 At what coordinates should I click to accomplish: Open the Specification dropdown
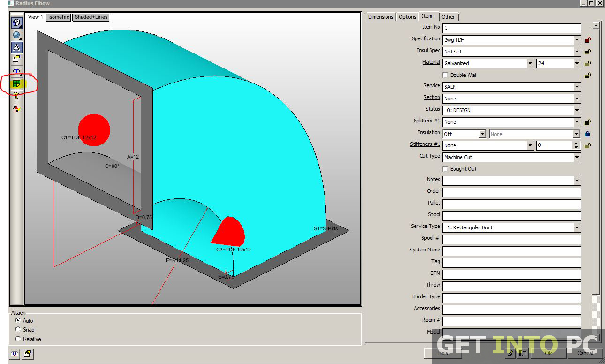pos(577,40)
